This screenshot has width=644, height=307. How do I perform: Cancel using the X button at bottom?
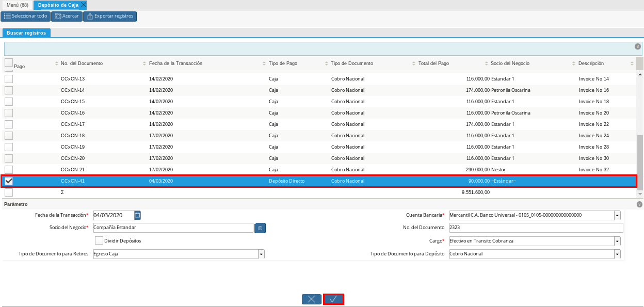[x=312, y=299]
